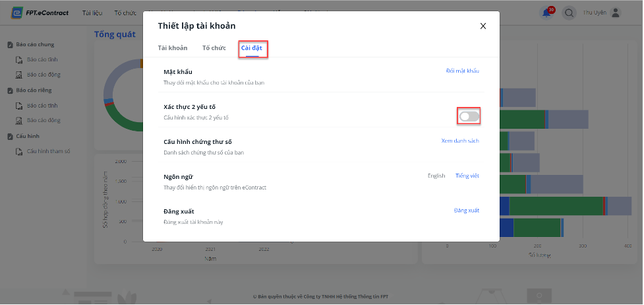The height and width of the screenshot is (305, 644).
Task: Click the Thu Uyên user avatar icon
Action: point(615,13)
